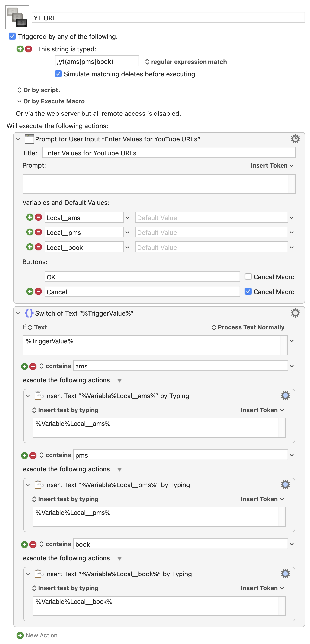Viewport: 310px width, 644px height.
Task: Delete the Cancel button row
Action: [38, 292]
